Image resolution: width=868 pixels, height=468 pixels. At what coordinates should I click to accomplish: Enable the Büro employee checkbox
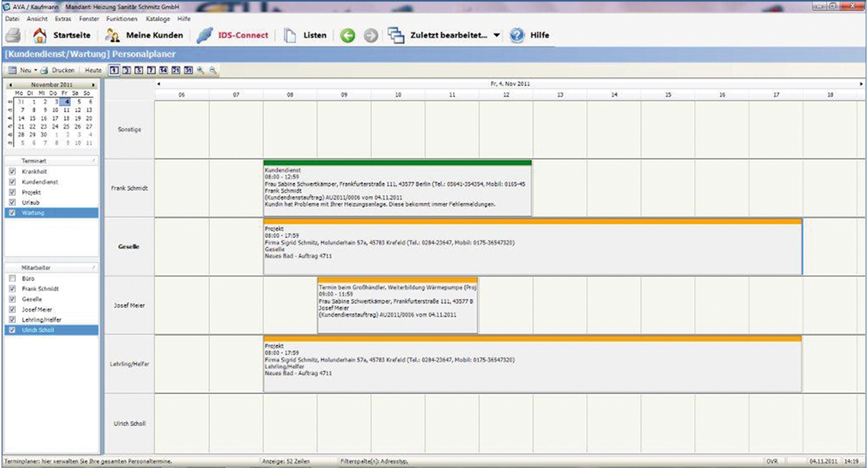click(x=11, y=279)
